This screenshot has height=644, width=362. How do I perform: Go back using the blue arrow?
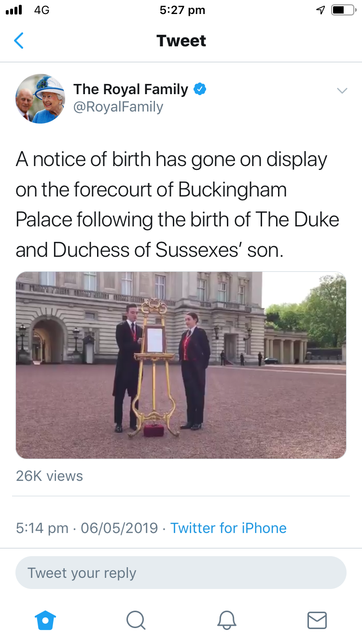click(19, 41)
